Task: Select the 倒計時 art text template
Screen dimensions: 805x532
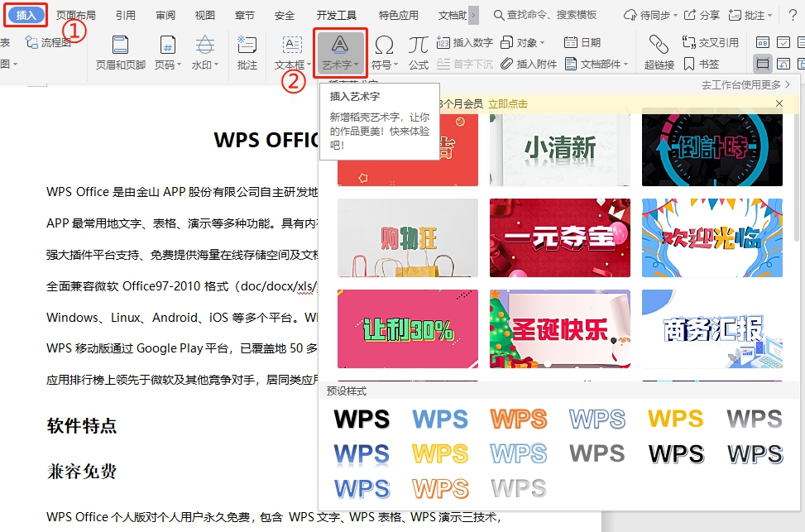Action: coord(712,148)
